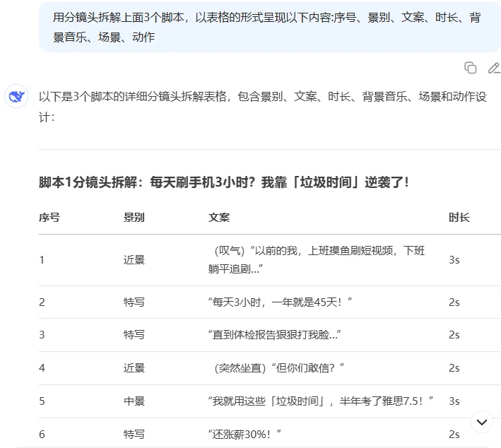Click the user prompt bubble text

click(266, 27)
